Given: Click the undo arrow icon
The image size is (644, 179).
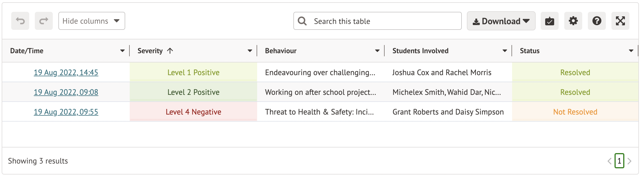Looking at the screenshot, I should [x=20, y=21].
